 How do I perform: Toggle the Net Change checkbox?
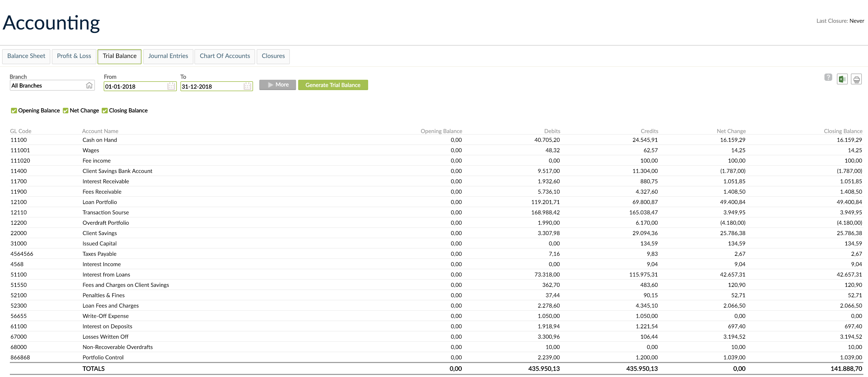65,110
